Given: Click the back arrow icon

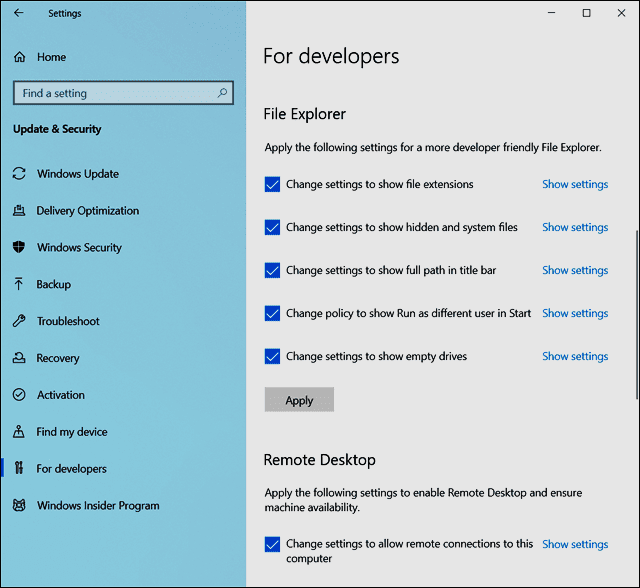Looking at the screenshot, I should point(19,13).
